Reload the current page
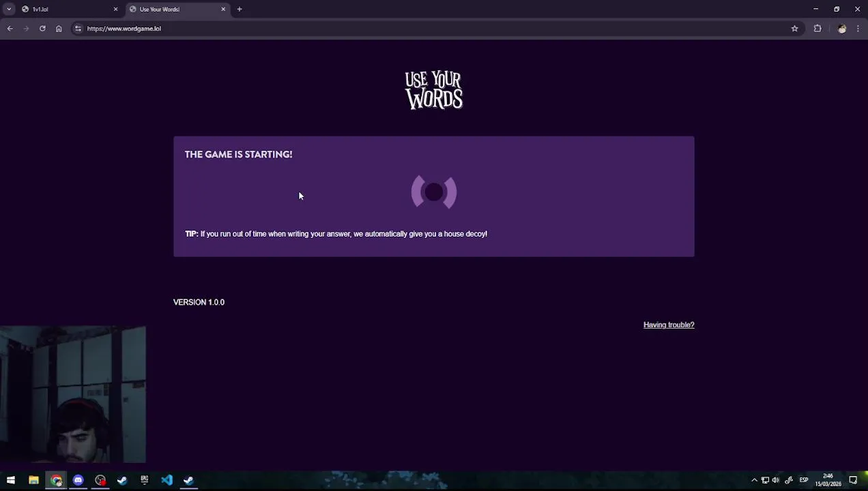This screenshot has width=868, height=491. point(42,29)
